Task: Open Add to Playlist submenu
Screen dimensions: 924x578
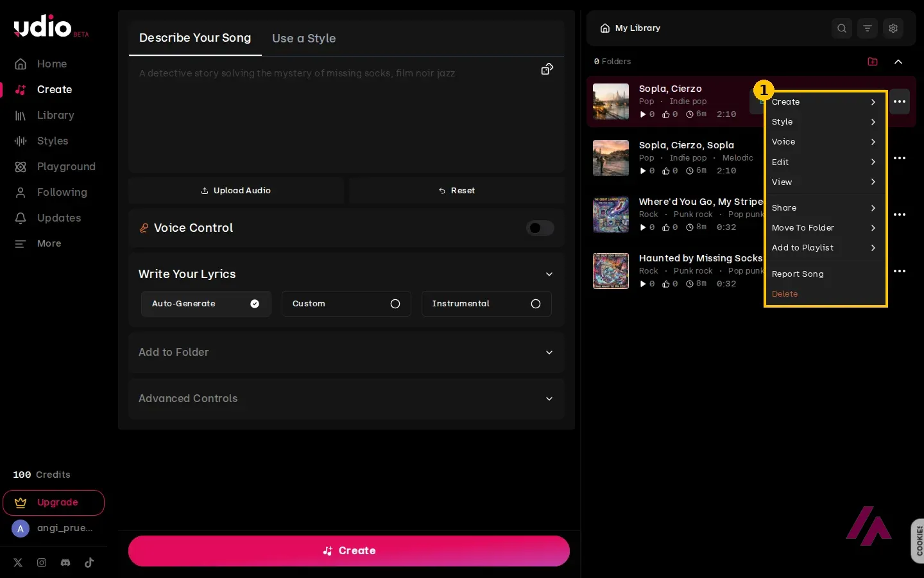Action: tap(825, 248)
